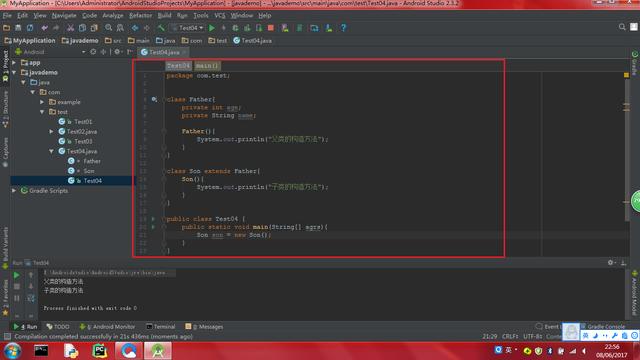Click the Copy toolbar icon
Viewport: 640px width, 360px height.
click(82, 28)
